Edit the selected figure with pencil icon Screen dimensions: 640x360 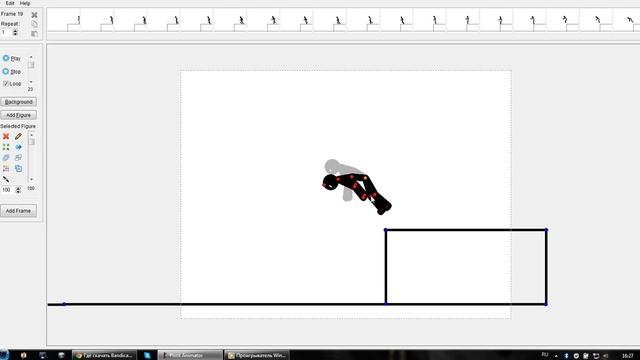pyautogui.click(x=18, y=136)
